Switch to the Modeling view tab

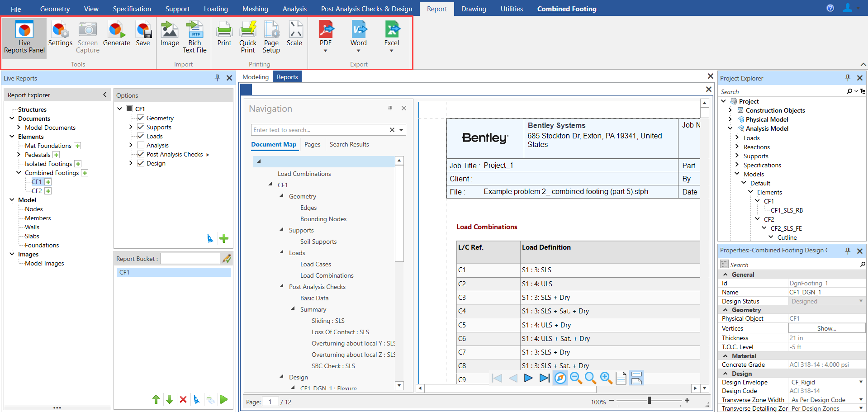tap(256, 77)
